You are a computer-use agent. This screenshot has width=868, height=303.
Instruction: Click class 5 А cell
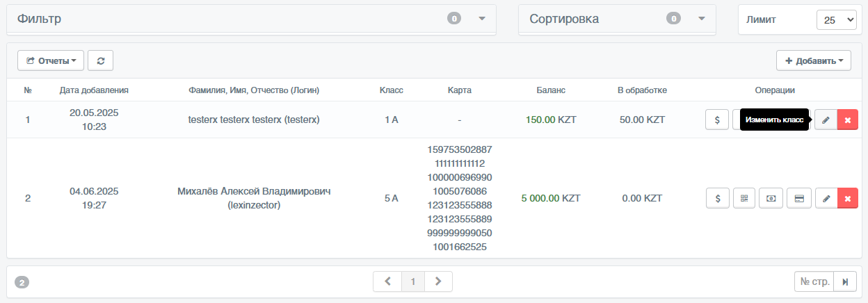tap(391, 198)
